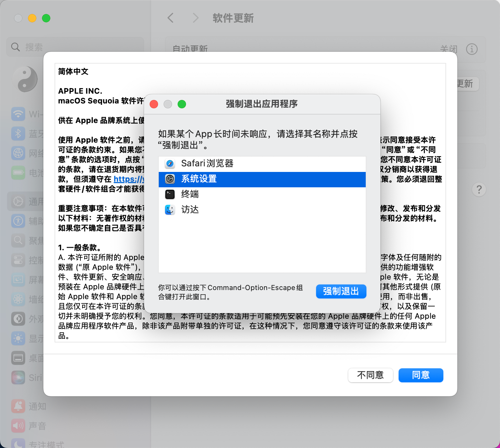The image size is (500, 448).
Task: Close the Force Quit window with red button
Action: point(154,104)
